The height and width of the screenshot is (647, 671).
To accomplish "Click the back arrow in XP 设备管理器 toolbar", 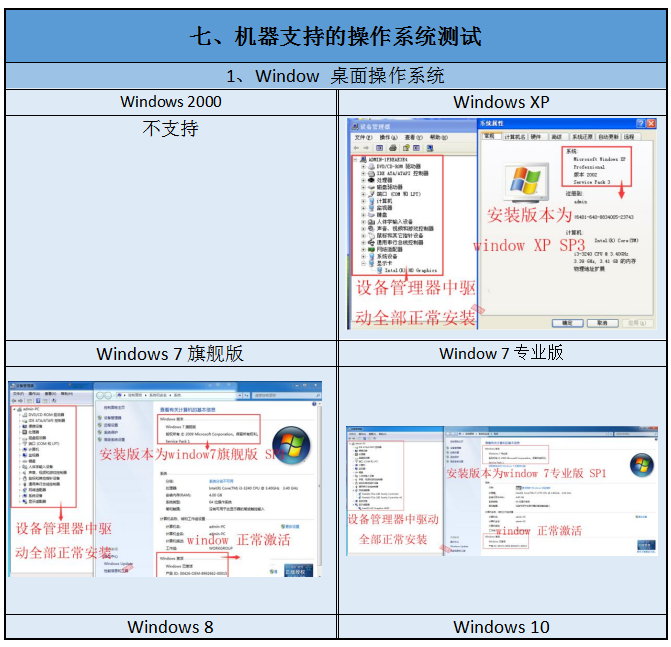I will pyautogui.click(x=354, y=147).
